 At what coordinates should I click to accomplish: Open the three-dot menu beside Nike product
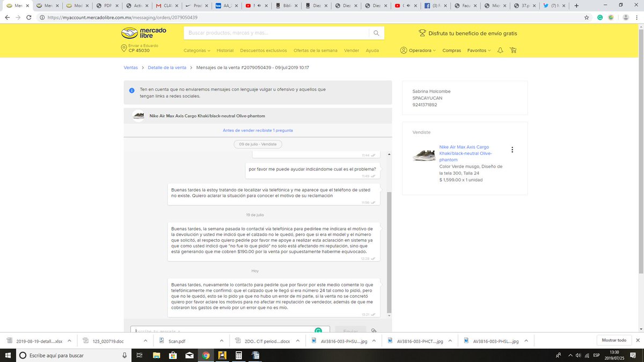[x=512, y=150]
